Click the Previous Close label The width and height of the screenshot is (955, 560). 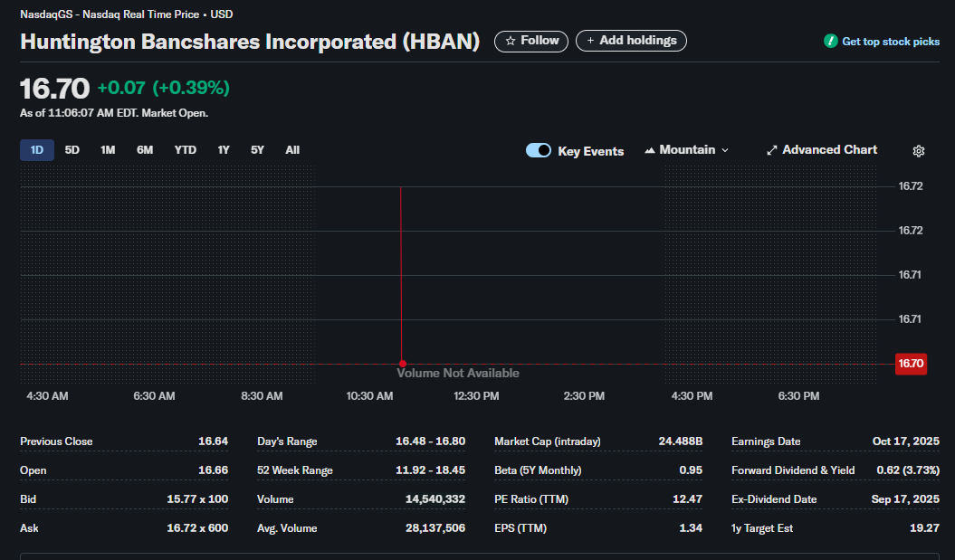[x=56, y=441]
